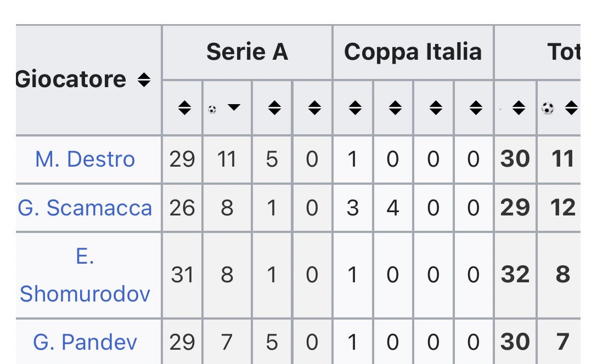Click the Serie A column header
This screenshot has width=597, height=364.
247,52
